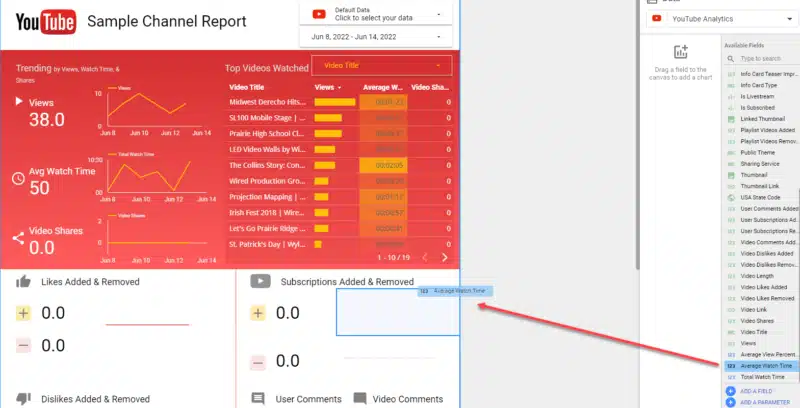Click yellow Views bar for St. Patrick's Day
The width and height of the screenshot is (800, 408).
point(318,244)
